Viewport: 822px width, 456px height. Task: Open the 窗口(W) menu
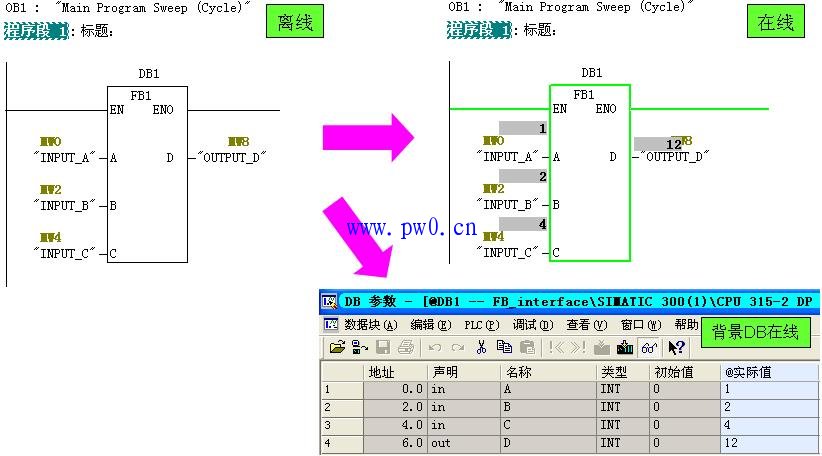coord(640,325)
